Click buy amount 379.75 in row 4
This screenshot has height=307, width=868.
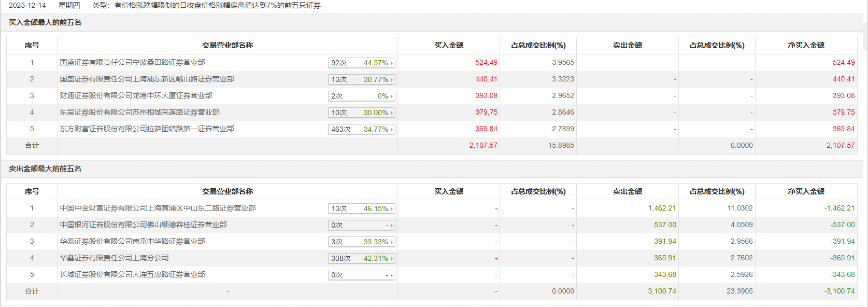(x=486, y=112)
